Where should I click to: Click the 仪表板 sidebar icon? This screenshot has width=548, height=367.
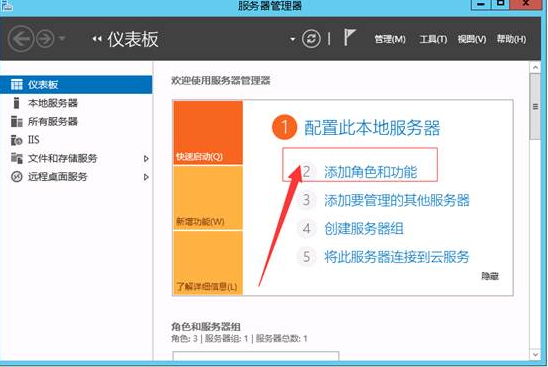coord(16,85)
